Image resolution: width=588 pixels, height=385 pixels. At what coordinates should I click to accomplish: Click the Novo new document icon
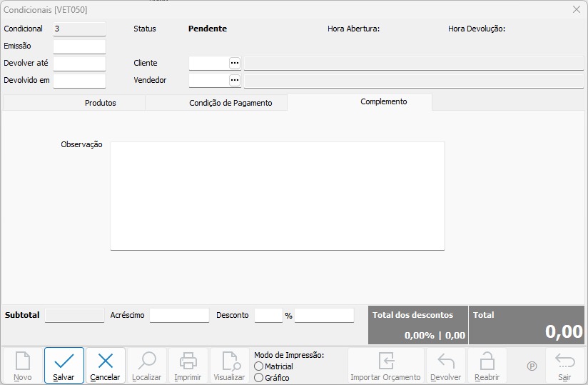click(23, 365)
